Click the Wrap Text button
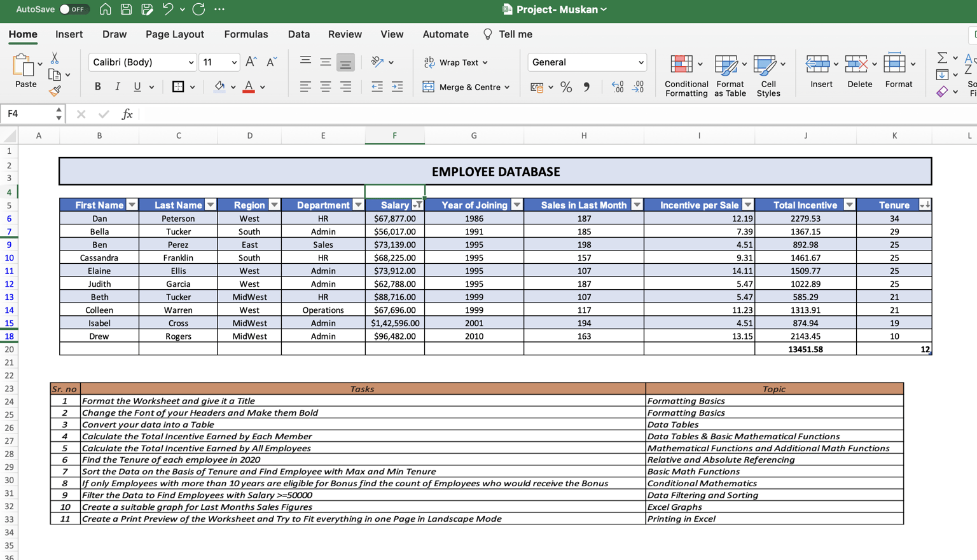Screen dimensions: 977x560 coord(455,62)
